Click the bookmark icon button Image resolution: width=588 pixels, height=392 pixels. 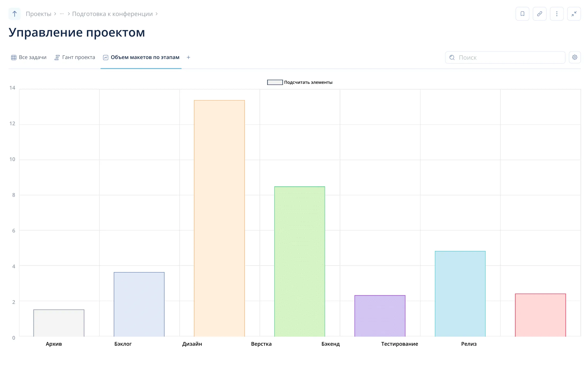pos(522,14)
